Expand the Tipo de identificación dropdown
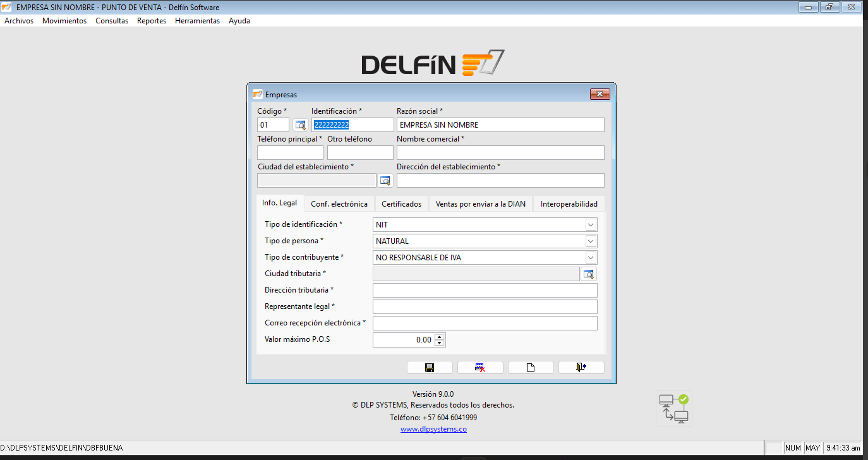The width and height of the screenshot is (868, 460). pos(591,225)
